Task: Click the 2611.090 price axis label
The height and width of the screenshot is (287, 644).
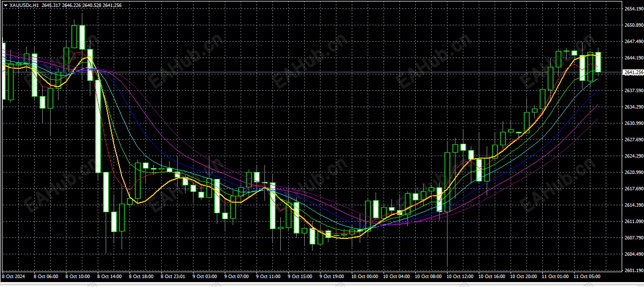Action: tap(633, 222)
